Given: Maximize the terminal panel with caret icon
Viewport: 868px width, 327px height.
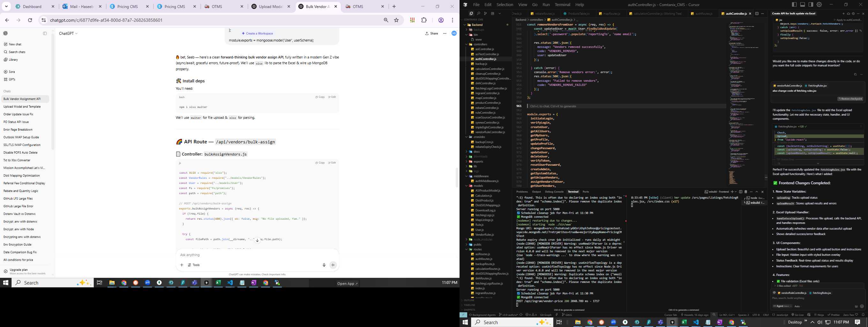Looking at the screenshot, I should point(757,192).
